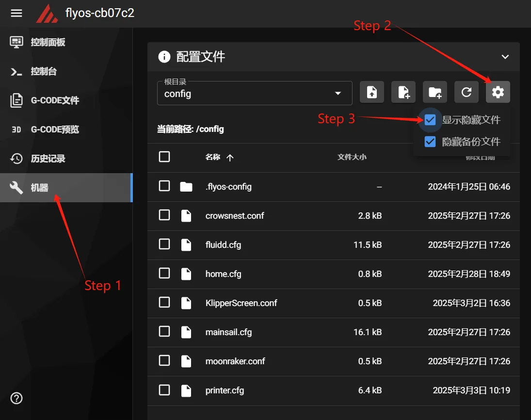Go to 控制面板 in sidebar

[x=48, y=42]
